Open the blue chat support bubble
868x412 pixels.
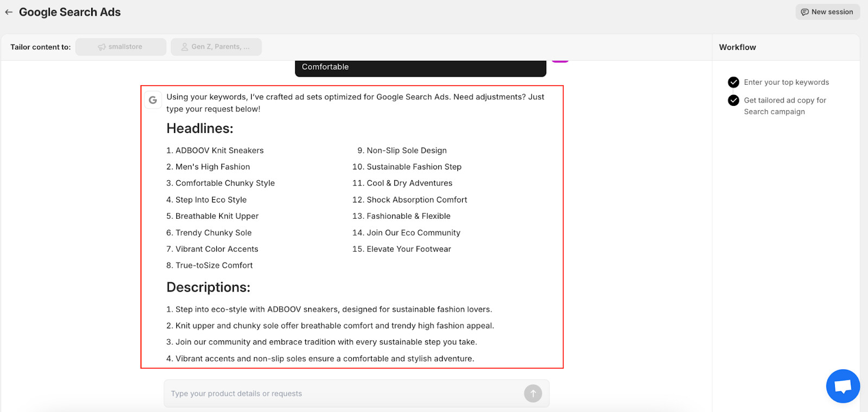coord(843,386)
